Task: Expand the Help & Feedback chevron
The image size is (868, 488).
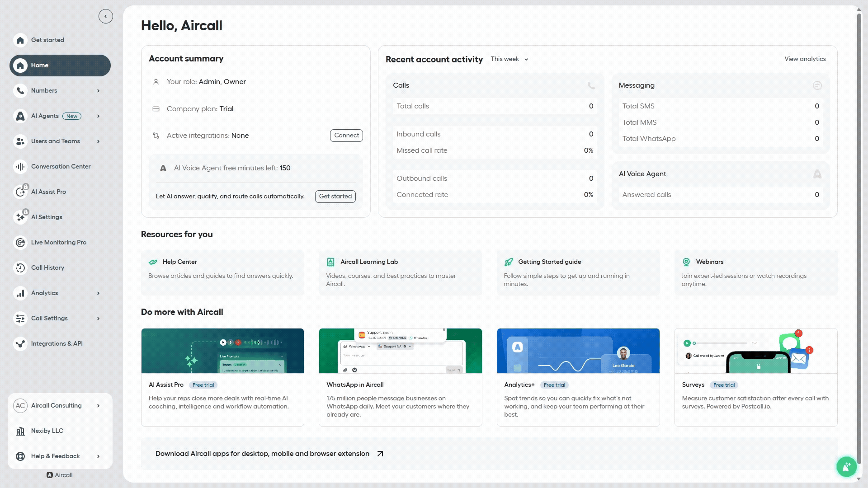Action: pos(98,456)
